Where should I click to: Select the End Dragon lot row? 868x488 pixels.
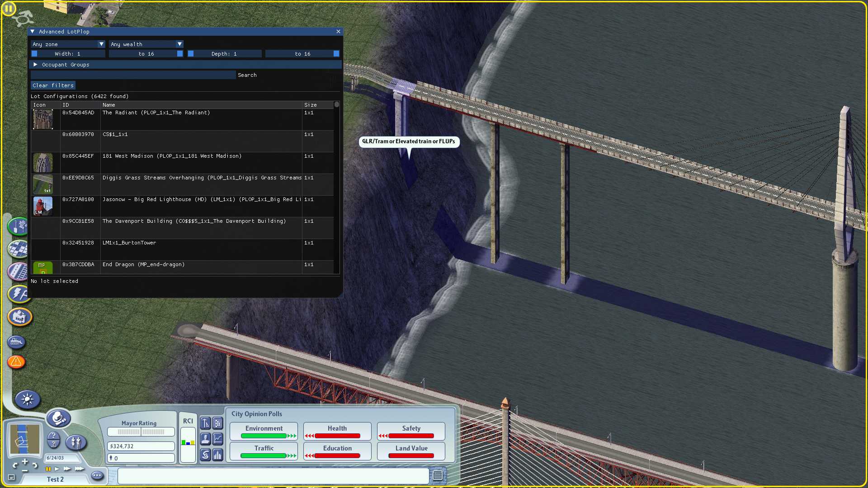(x=183, y=267)
